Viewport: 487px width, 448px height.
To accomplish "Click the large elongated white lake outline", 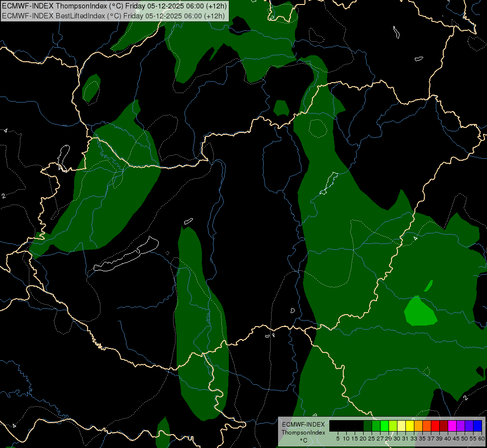I will [x=126, y=254].
